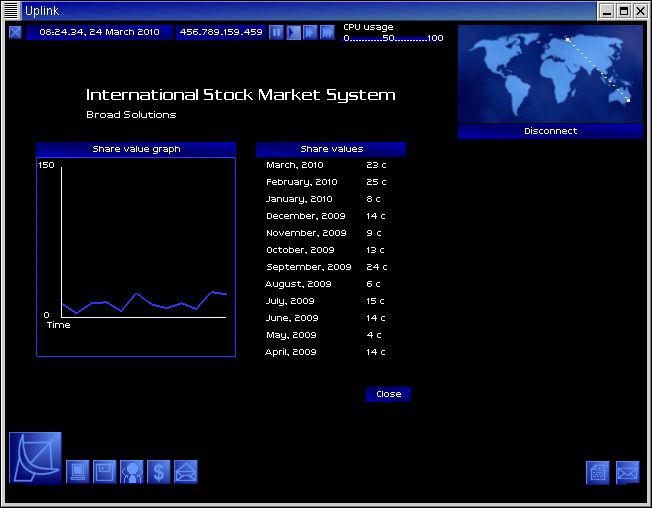Select the March, 2010 share value row
Screen dimensions: 652x508
coord(326,165)
